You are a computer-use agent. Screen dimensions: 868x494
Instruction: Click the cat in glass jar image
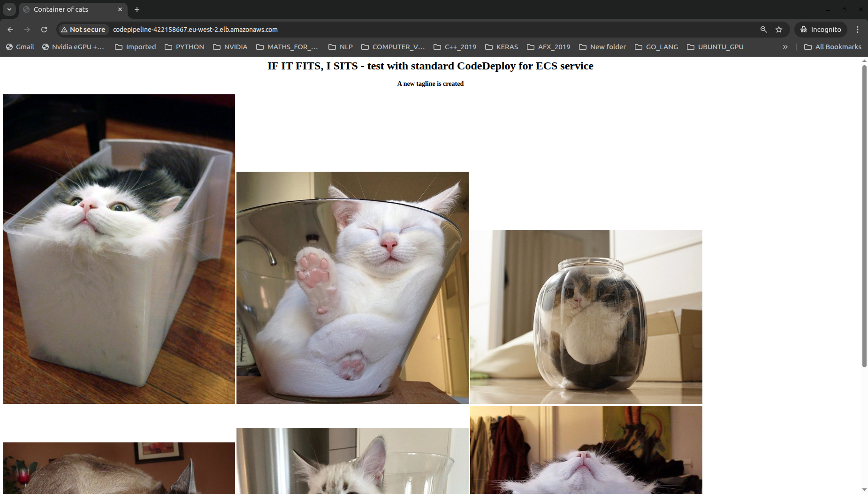point(586,317)
